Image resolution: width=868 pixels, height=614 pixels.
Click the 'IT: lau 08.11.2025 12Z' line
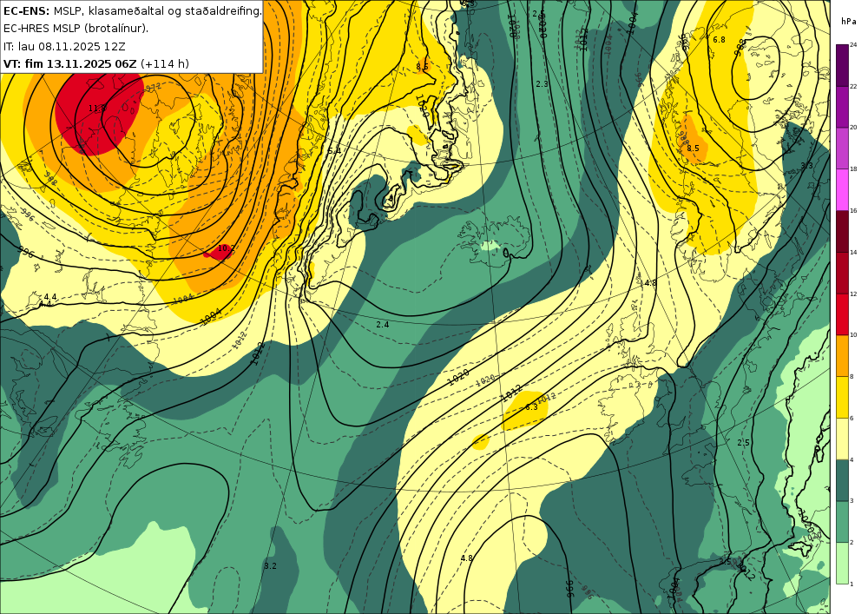(x=65, y=46)
